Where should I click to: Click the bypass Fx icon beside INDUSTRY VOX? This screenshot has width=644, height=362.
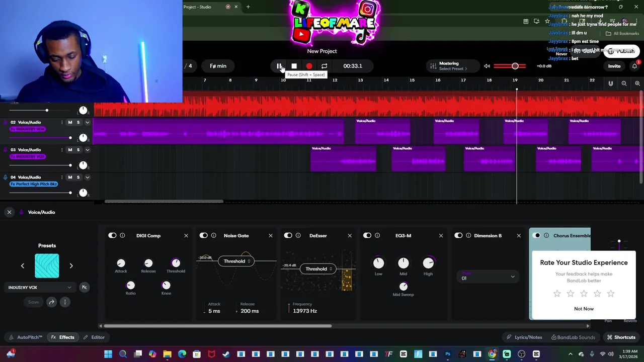84,287
